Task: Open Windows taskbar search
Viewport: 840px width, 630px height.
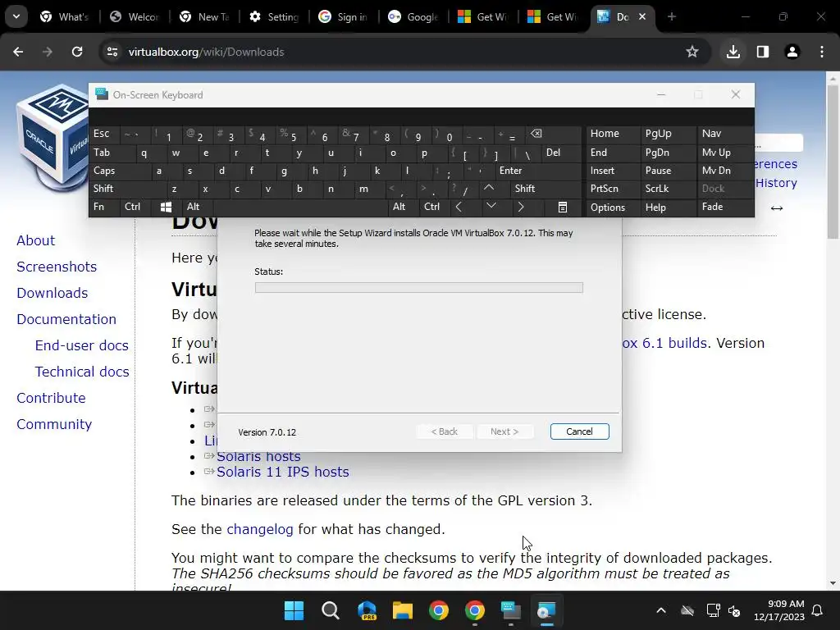Action: [x=331, y=610]
